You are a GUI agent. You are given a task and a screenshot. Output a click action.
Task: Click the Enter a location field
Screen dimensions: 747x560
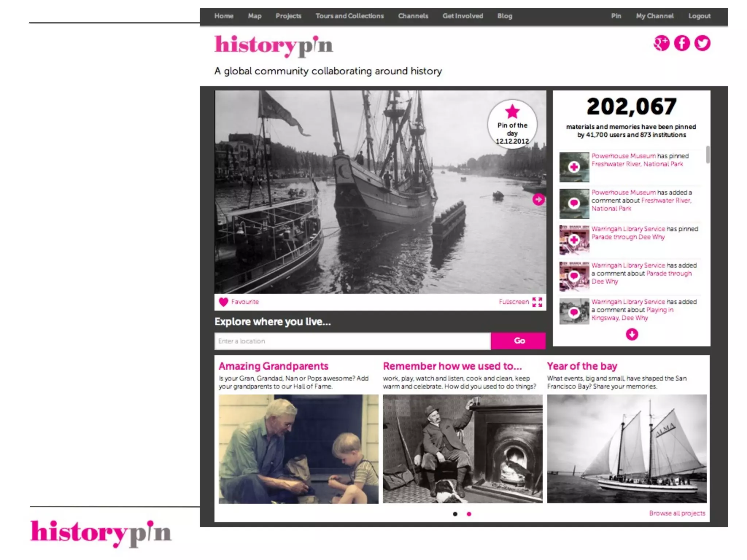(352, 341)
